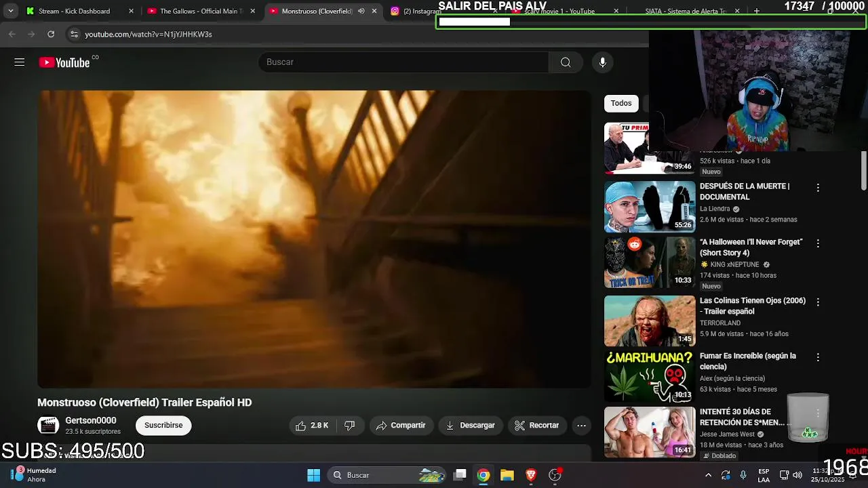This screenshot has height=488, width=868.
Task: Open Después de la Muerte documental thumbnail
Action: pyautogui.click(x=650, y=207)
